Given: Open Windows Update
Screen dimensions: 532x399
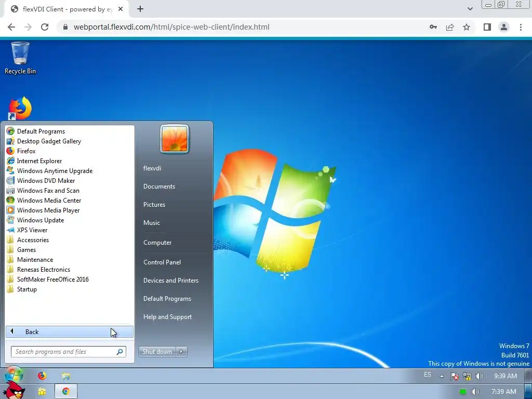Looking at the screenshot, I should pos(35,220).
